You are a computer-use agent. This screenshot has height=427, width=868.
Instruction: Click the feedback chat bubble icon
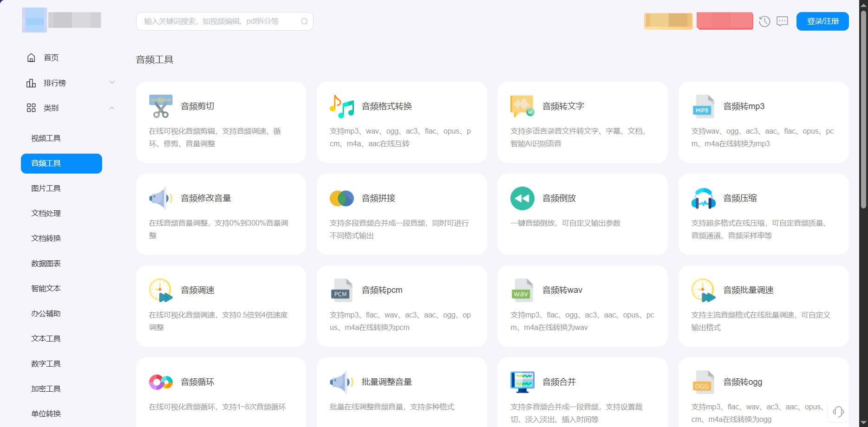click(783, 21)
